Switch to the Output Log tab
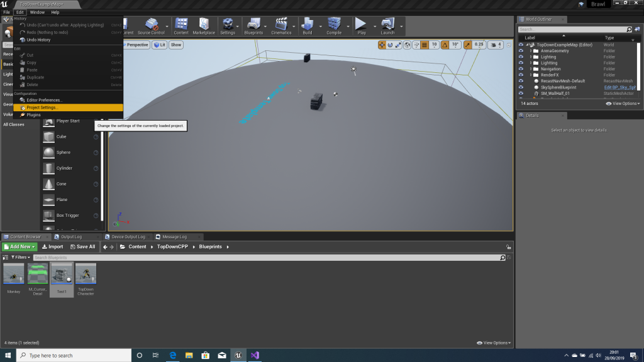Screen dimensions: 644x362 [67, 237]
